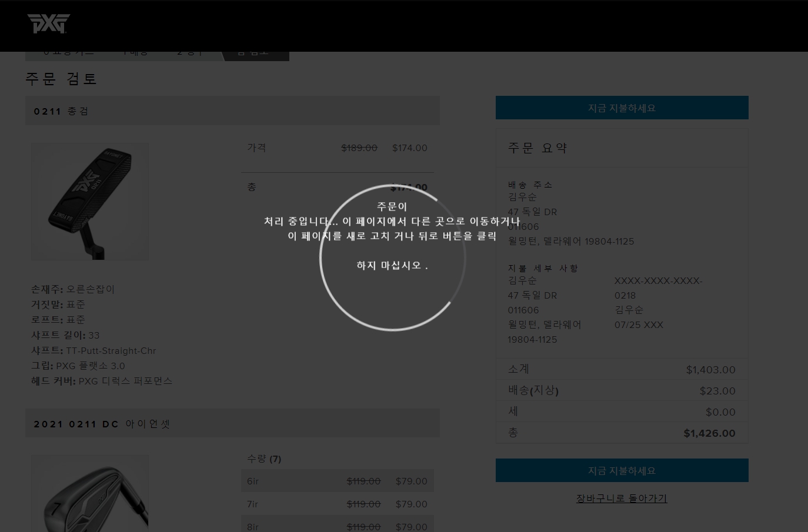Click the 지불 세부 사항 heading
808x532 pixels.
point(543,268)
